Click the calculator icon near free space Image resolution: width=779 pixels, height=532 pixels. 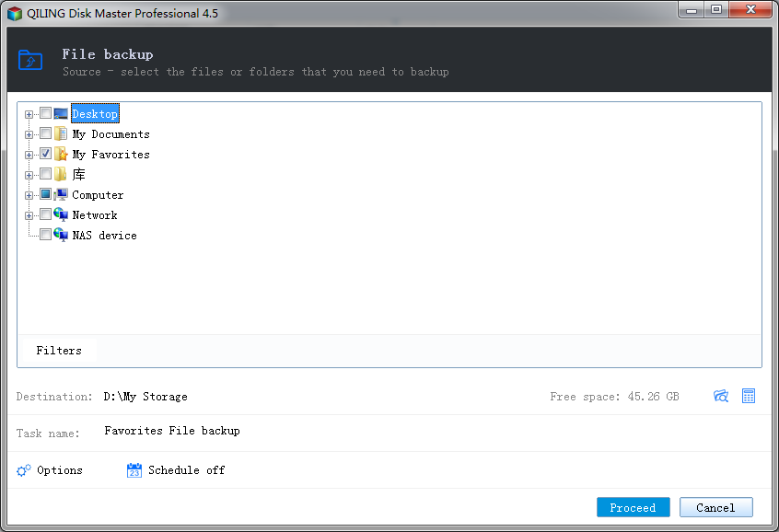tap(749, 396)
